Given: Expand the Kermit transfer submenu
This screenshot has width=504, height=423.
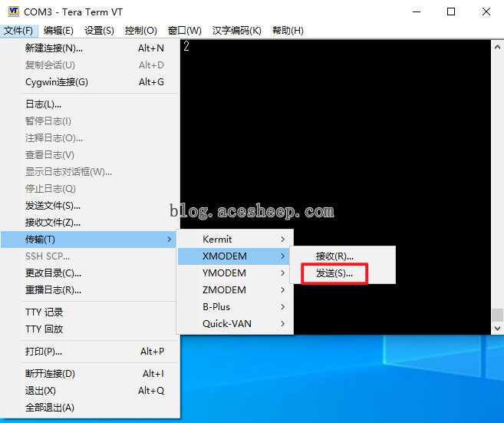Looking at the screenshot, I should [236, 240].
